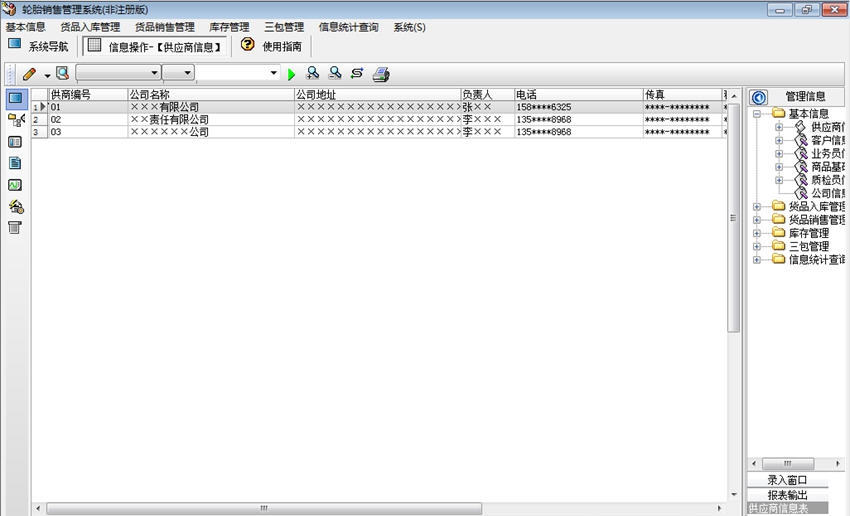Expand the 三包管理 tree folder
Viewport: 850px width, 516px height.
click(x=757, y=246)
